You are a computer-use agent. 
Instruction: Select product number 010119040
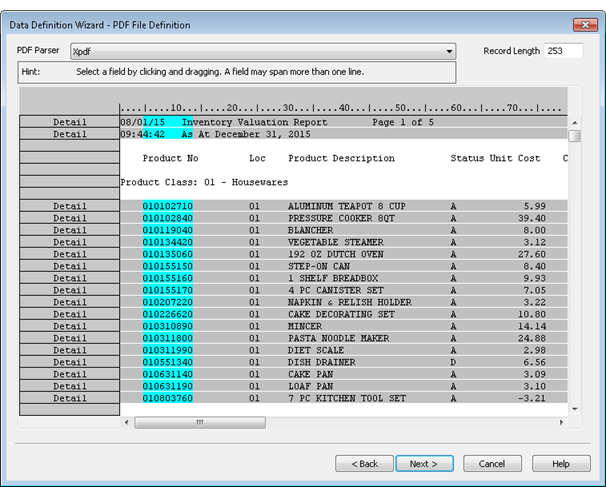click(x=167, y=230)
